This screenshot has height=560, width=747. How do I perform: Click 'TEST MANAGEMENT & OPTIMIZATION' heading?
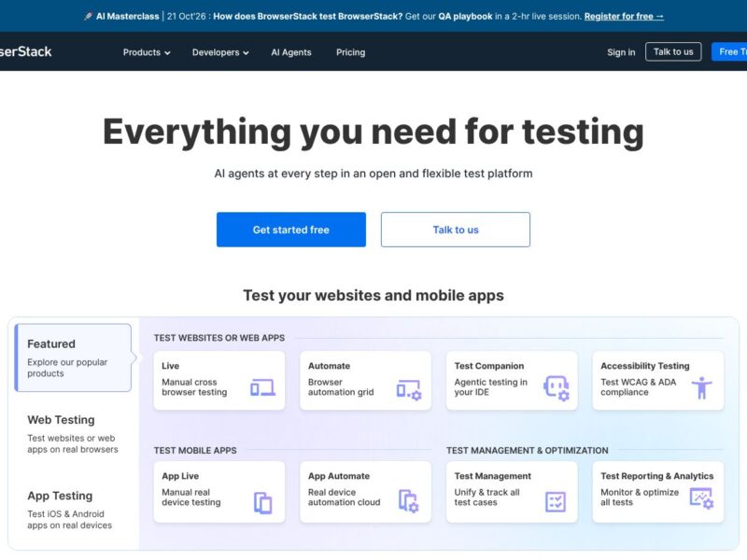pyautogui.click(x=527, y=450)
